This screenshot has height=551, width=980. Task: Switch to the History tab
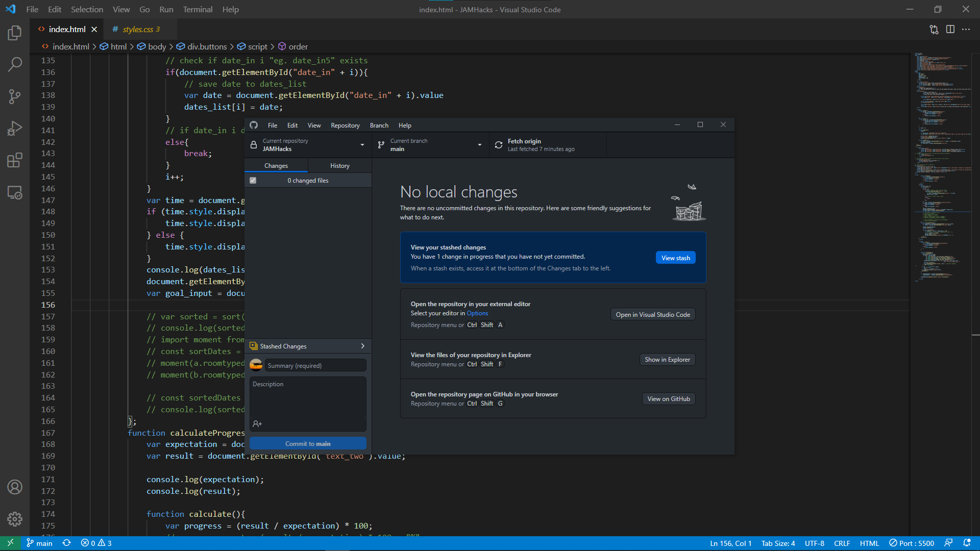[x=339, y=166]
